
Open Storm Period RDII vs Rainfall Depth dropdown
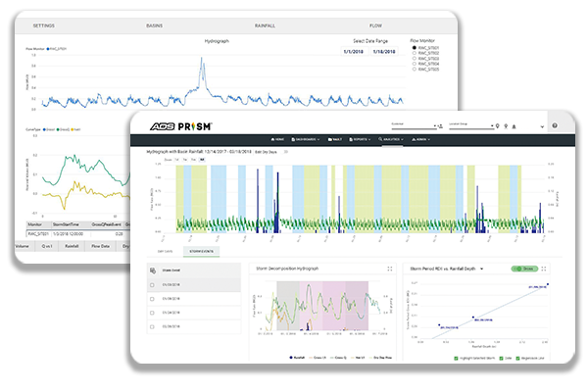482,269
